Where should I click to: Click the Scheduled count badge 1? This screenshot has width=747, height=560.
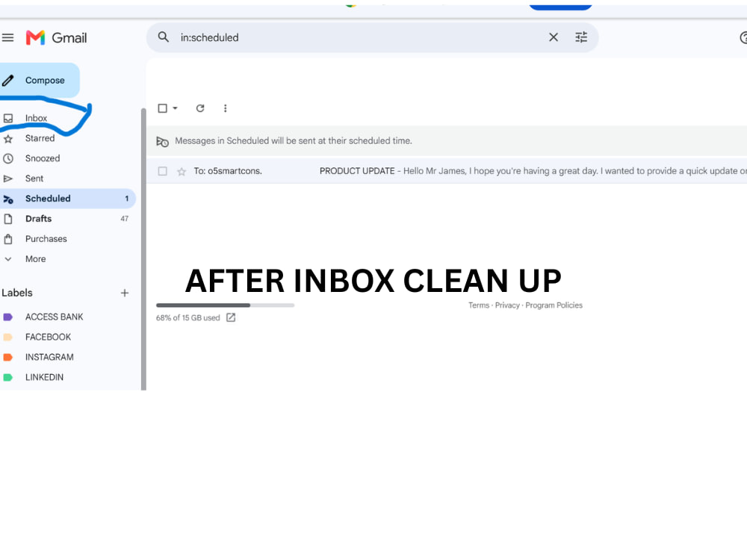(x=127, y=199)
